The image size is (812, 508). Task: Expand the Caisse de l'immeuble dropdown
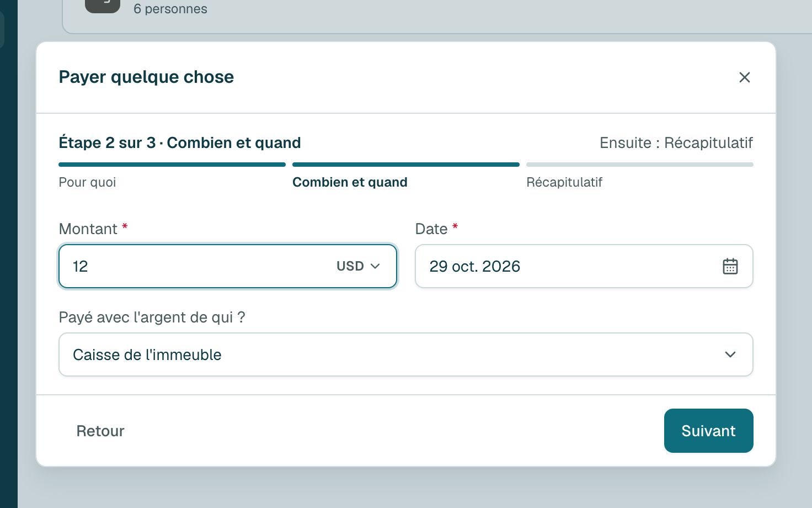click(x=406, y=354)
